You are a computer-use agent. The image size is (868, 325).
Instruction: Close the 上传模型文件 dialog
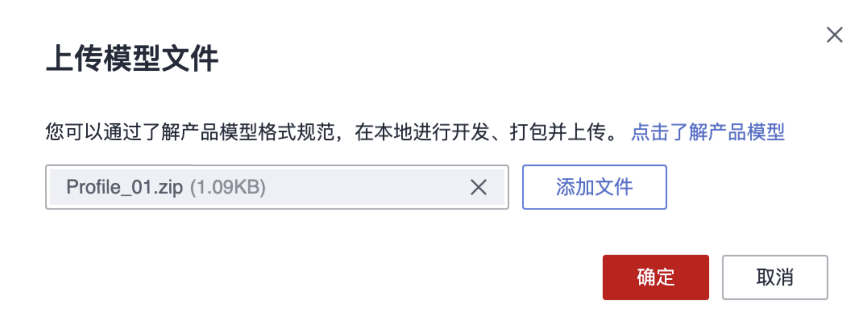tap(835, 35)
